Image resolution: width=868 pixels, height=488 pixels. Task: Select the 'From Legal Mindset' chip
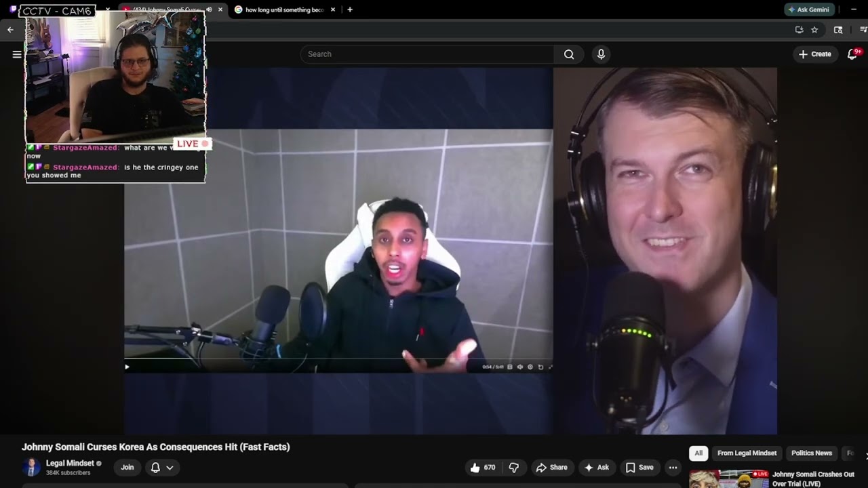click(x=747, y=453)
